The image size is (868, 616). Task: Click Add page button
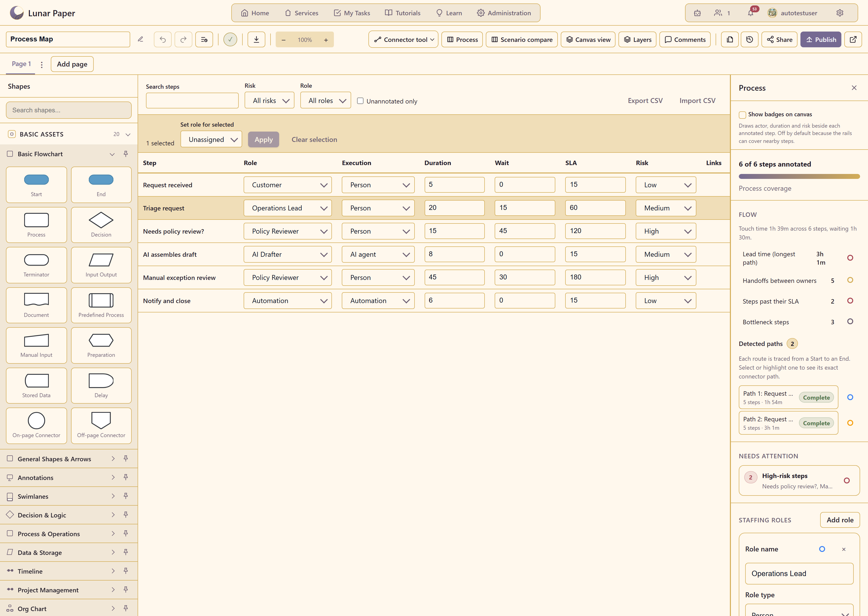pos(72,64)
